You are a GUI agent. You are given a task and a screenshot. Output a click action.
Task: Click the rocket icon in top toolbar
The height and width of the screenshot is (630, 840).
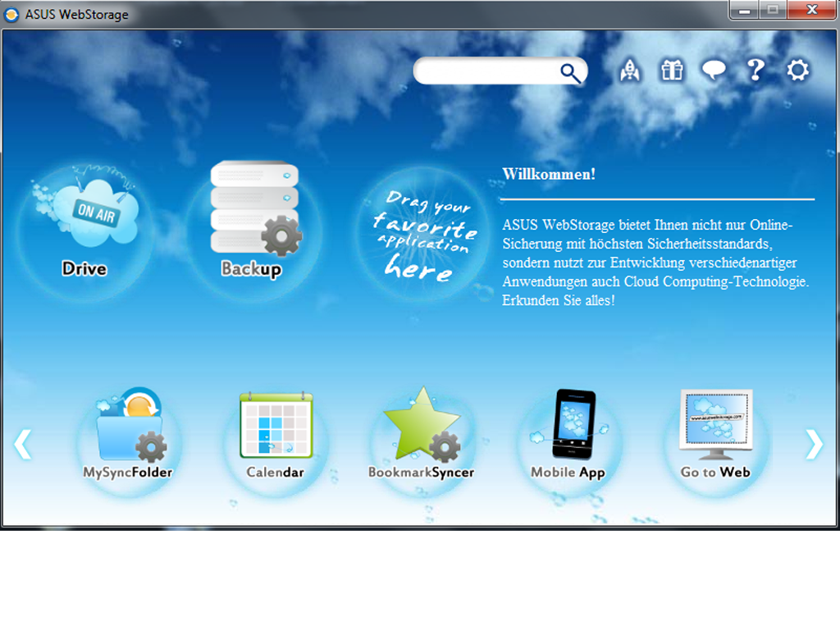[630, 71]
